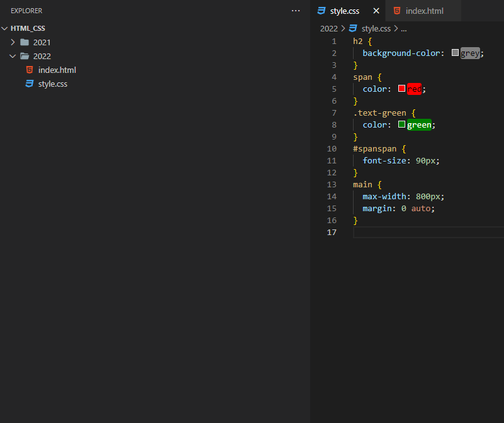504x423 pixels.
Task: Click the HTML5 icon on index.html tab
Action: (x=396, y=11)
